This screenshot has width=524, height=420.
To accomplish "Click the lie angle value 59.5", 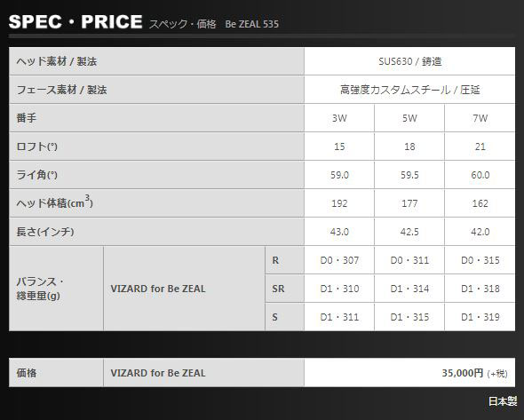I will pos(409,175).
